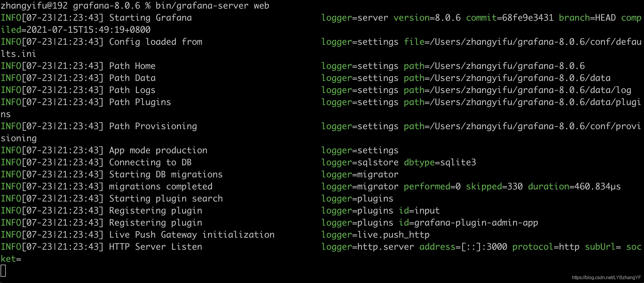Click the id=grafana-plugin-admin-app text
The width and height of the screenshot is (644, 283).
[468, 223]
